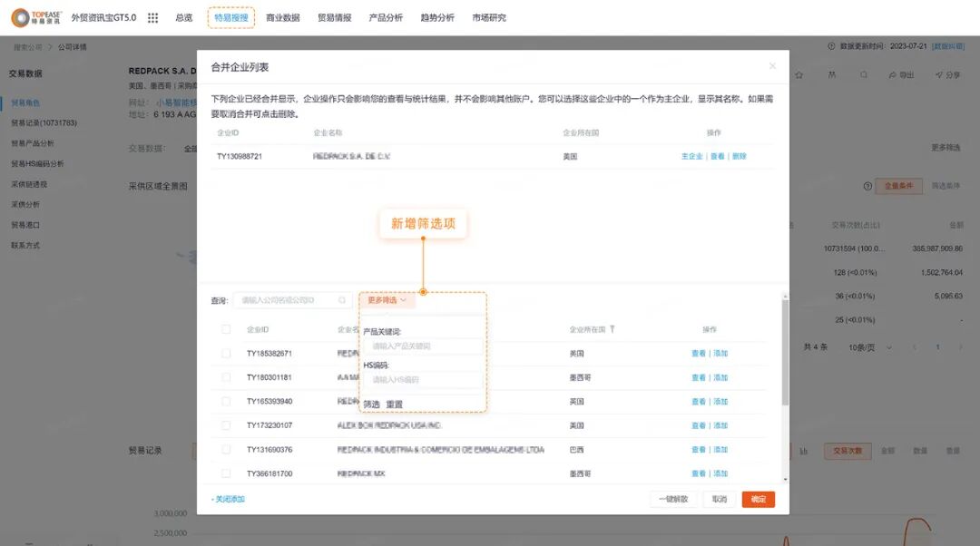This screenshot has width=980, height=546.
Task: Click the 一键解散 button
Action: [673, 499]
